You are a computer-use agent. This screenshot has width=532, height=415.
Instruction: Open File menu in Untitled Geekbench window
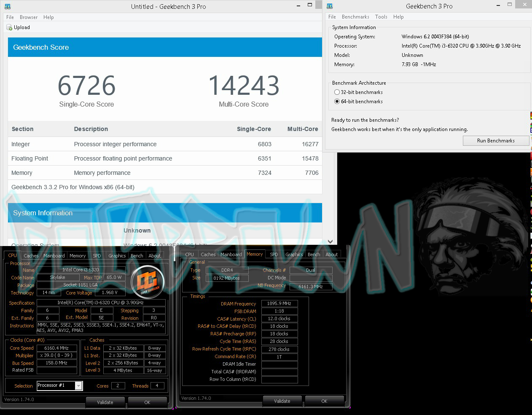[10, 17]
